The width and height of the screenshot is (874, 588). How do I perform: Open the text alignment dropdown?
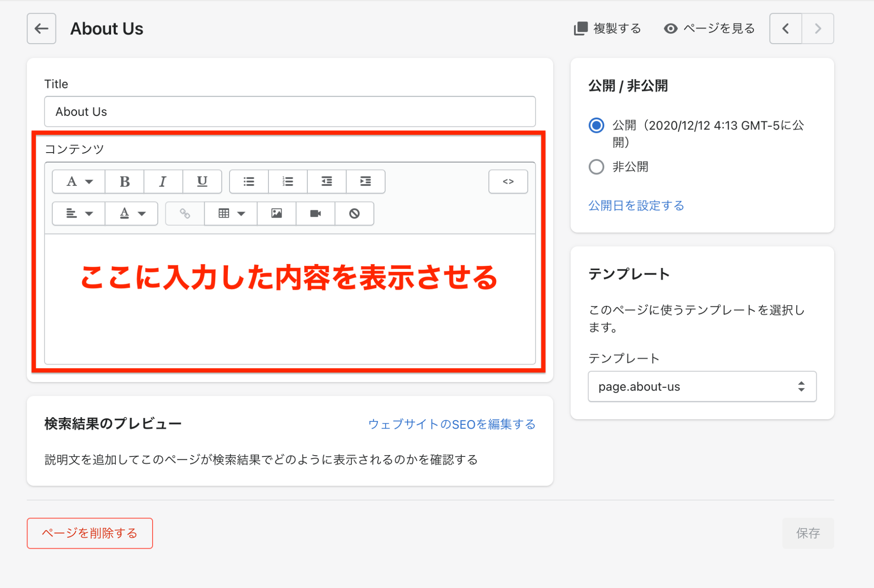click(79, 213)
